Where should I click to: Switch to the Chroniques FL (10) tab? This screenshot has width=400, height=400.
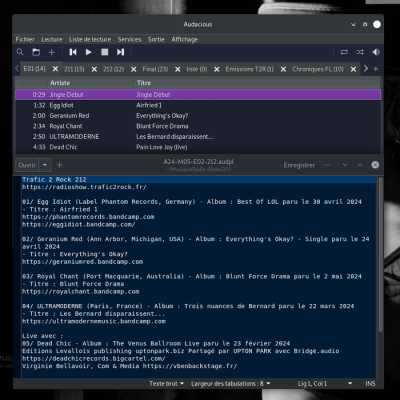pos(318,69)
